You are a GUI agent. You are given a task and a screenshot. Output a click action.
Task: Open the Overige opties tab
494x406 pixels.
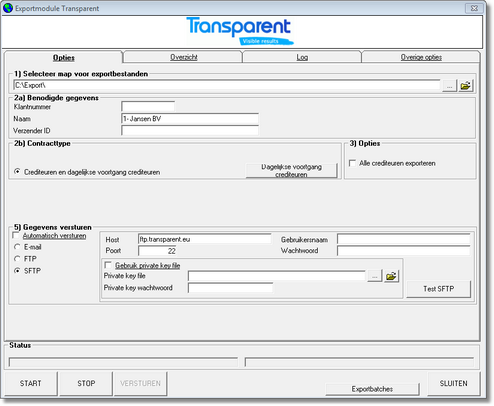click(x=421, y=57)
